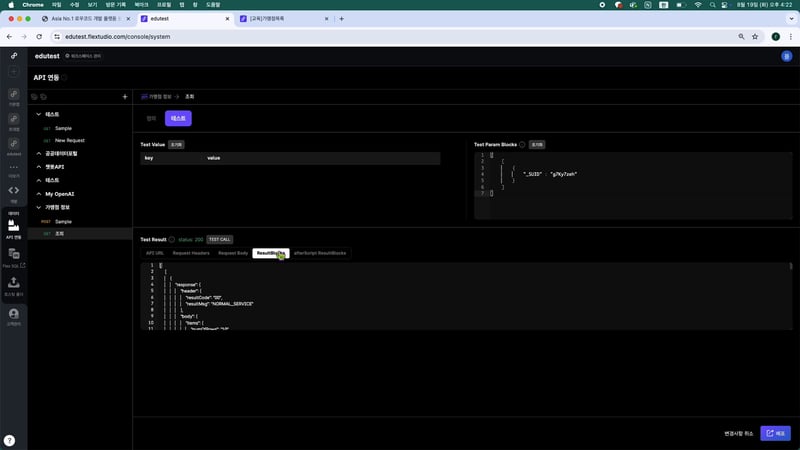This screenshot has height=450, width=800.
Task: Open the Flex SQL sidebar icon
Action: pyautogui.click(x=14, y=255)
